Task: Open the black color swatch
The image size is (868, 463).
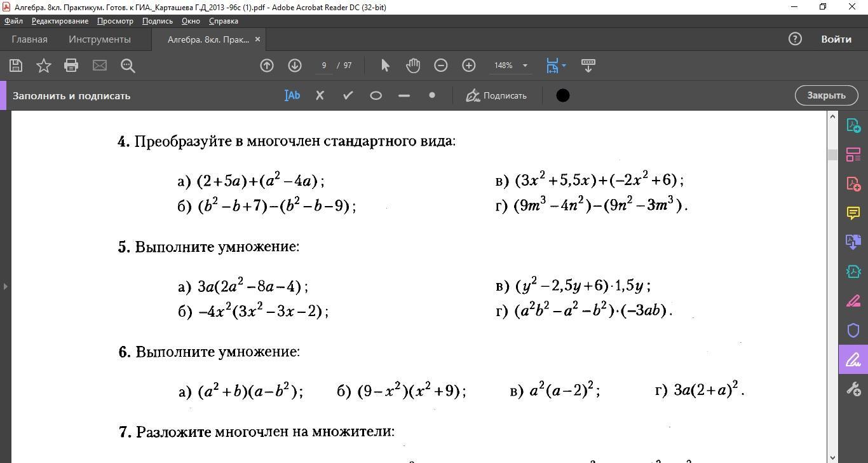Action: (563, 95)
